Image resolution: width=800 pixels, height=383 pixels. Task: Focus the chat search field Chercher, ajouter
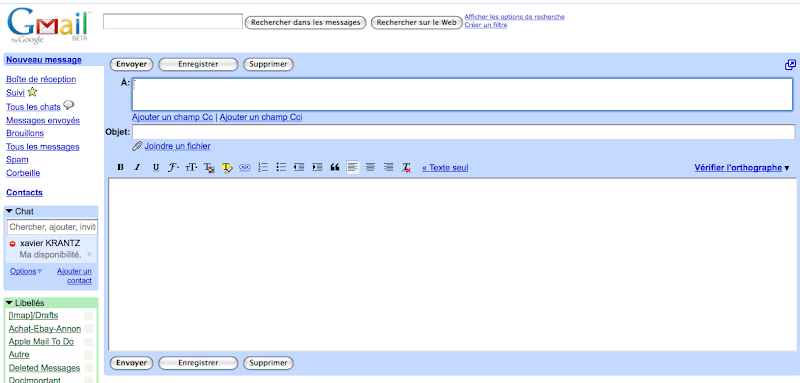(52, 227)
